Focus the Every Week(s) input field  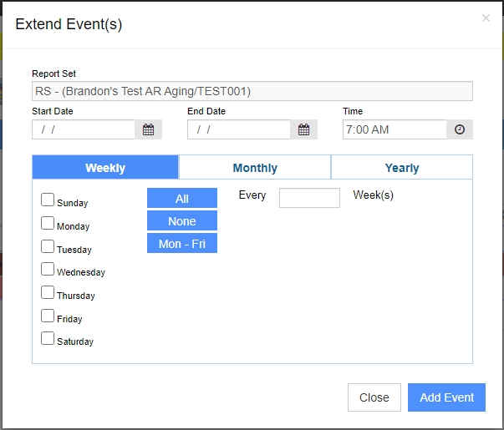tap(309, 198)
